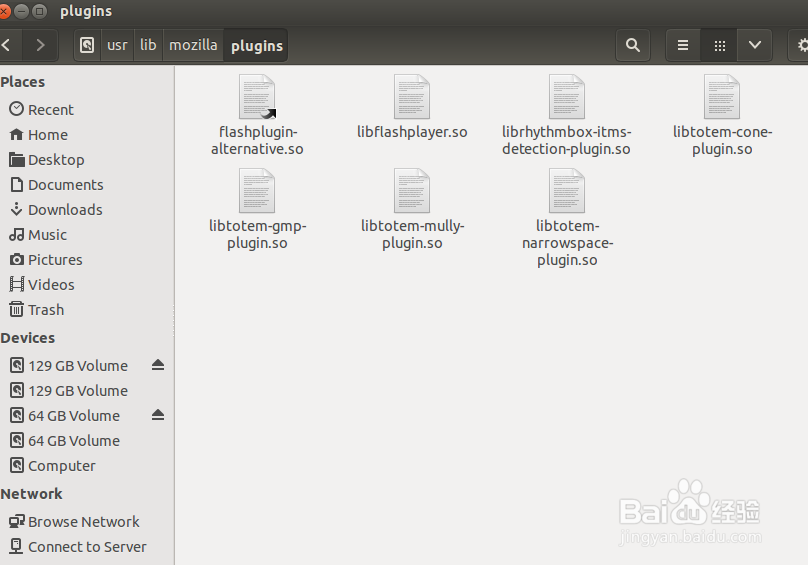Click the libtotem-gmp-plugin.so file name

click(257, 234)
